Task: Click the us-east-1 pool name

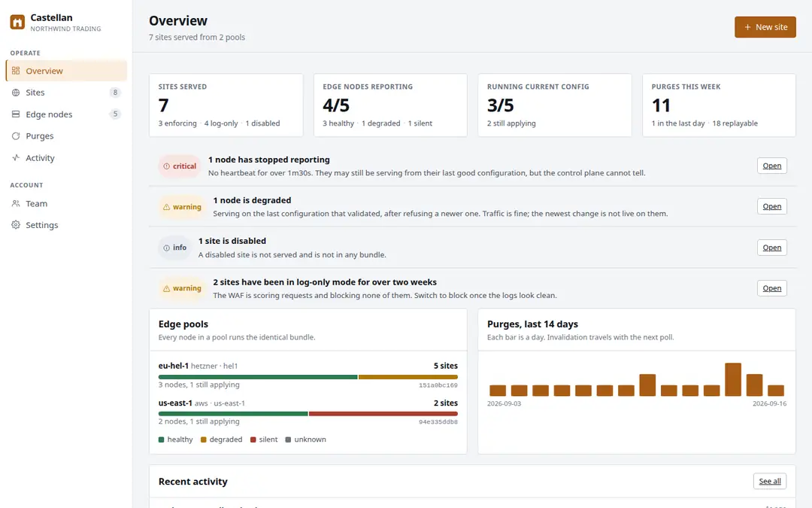Action: pos(175,403)
